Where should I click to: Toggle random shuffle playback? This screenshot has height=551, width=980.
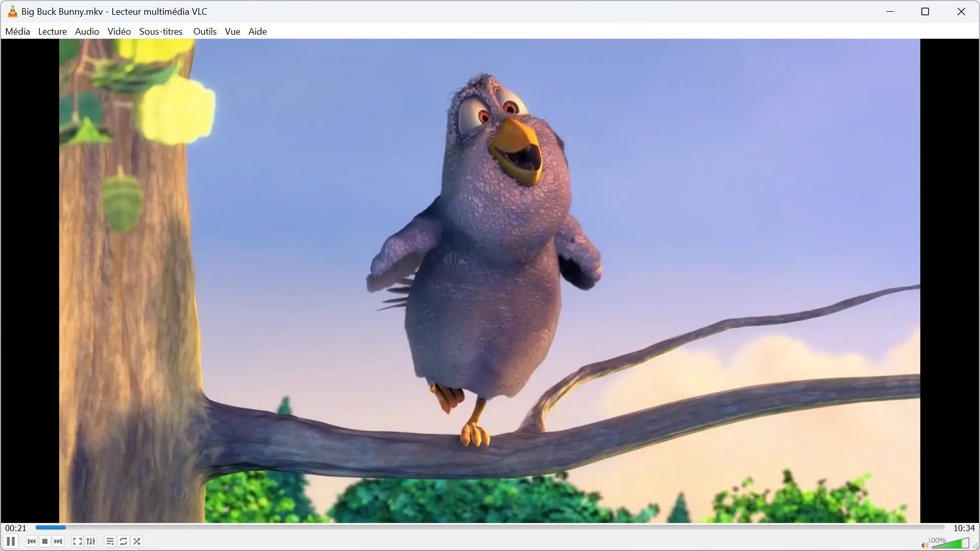(137, 541)
